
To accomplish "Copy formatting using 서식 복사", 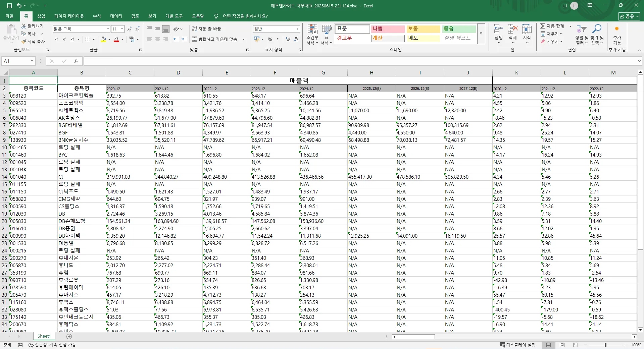I will (33, 42).
